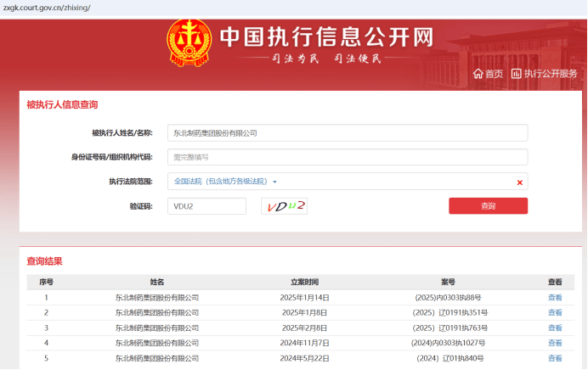Screen dimensions: 588x370
Task: Click the 验证码 text box
Action: pyautogui.click(x=206, y=206)
